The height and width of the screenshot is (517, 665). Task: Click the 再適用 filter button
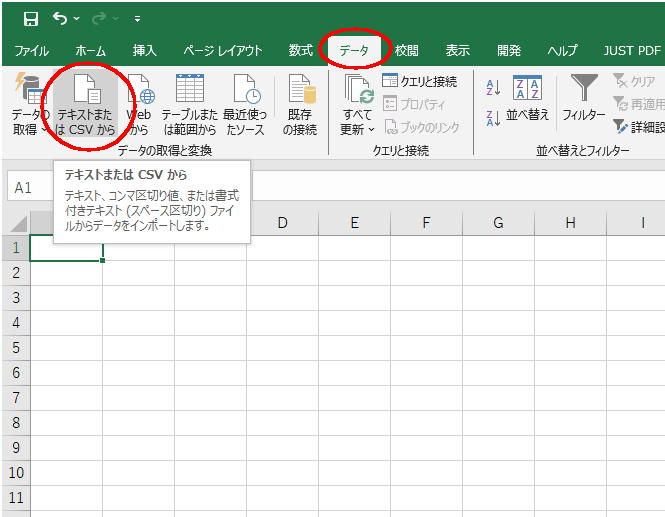tap(639, 103)
